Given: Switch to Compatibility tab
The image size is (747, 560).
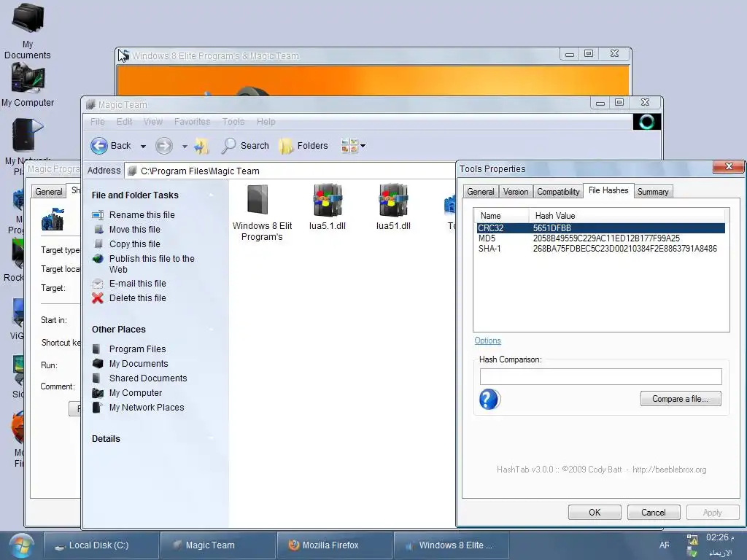Looking at the screenshot, I should 558,192.
